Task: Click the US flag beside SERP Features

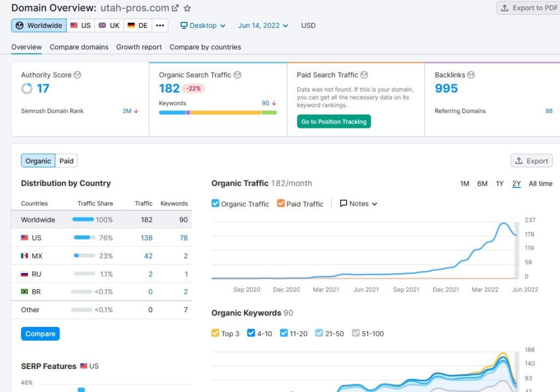Action: point(84,366)
